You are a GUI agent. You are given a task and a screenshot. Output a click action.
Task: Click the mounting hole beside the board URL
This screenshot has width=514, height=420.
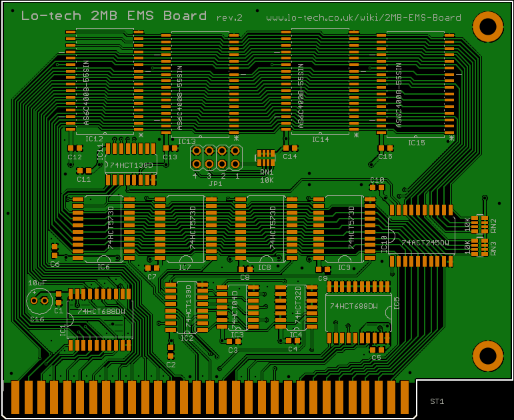[x=488, y=27]
